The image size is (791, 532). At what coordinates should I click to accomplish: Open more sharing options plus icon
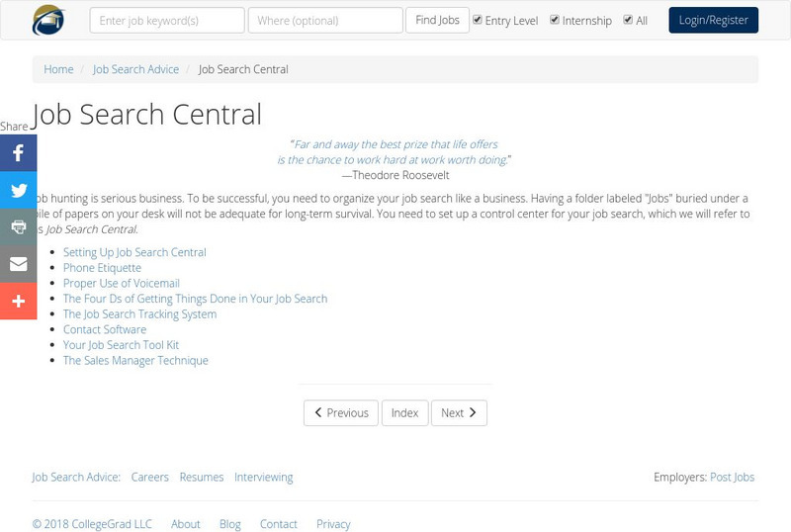pos(18,302)
